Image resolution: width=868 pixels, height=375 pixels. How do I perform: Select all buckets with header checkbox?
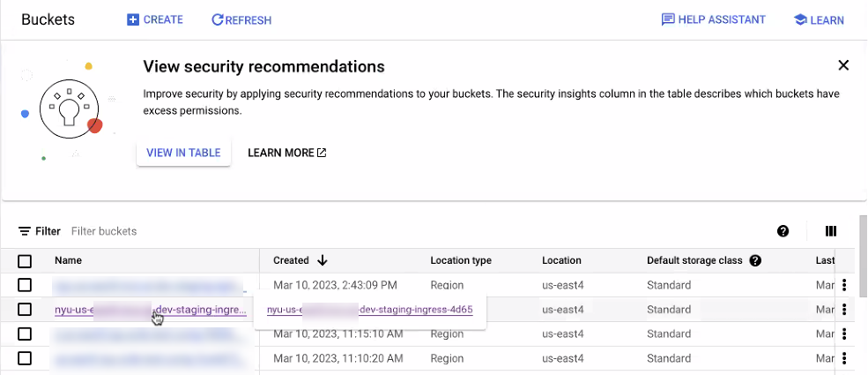click(x=25, y=261)
